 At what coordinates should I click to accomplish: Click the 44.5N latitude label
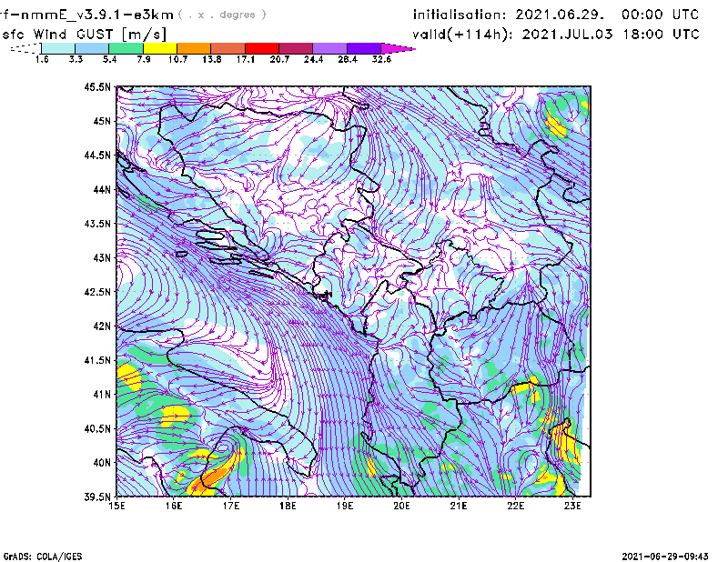pos(97,155)
